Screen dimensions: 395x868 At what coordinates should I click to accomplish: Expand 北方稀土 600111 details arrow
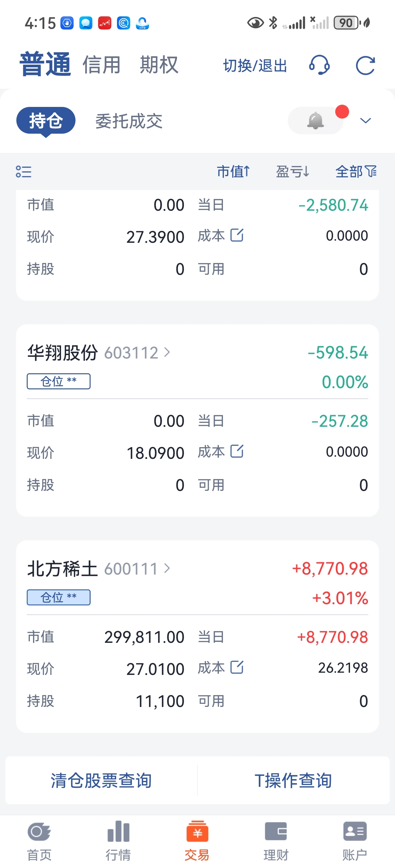point(167,569)
